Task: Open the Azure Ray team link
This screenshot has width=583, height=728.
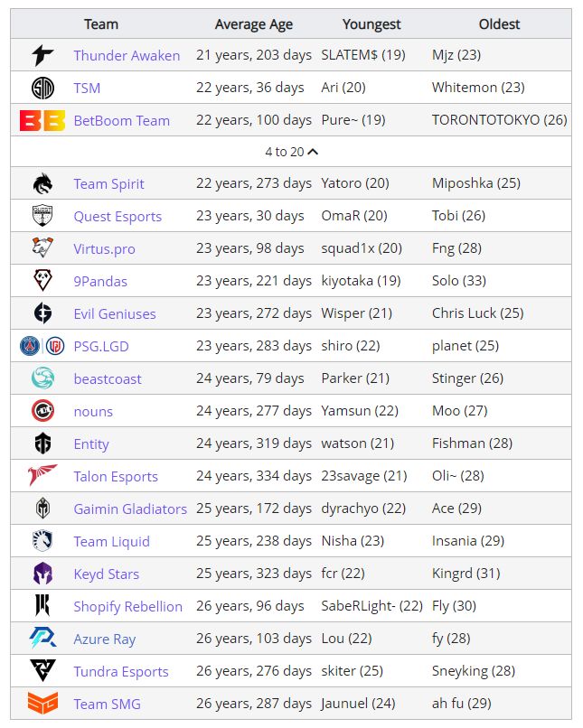Action: 104,639
